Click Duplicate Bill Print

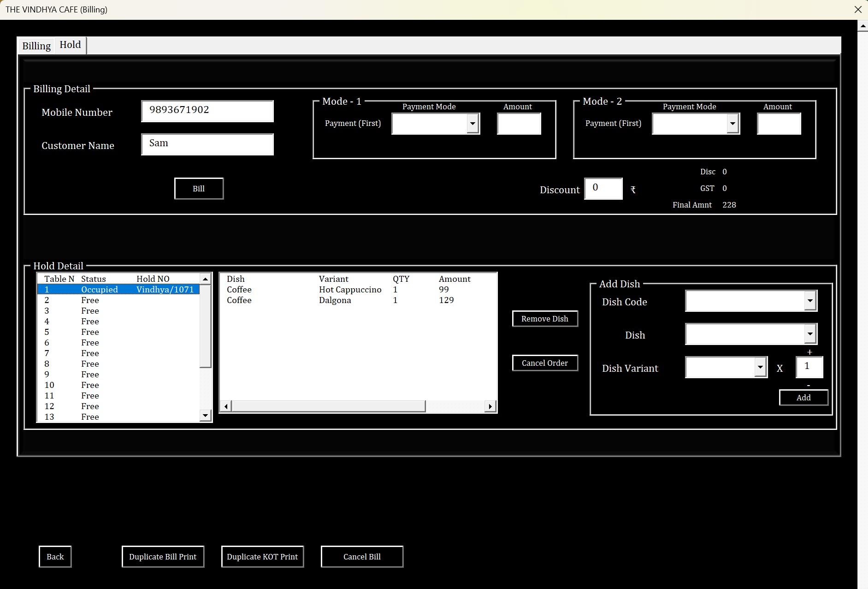click(x=162, y=556)
